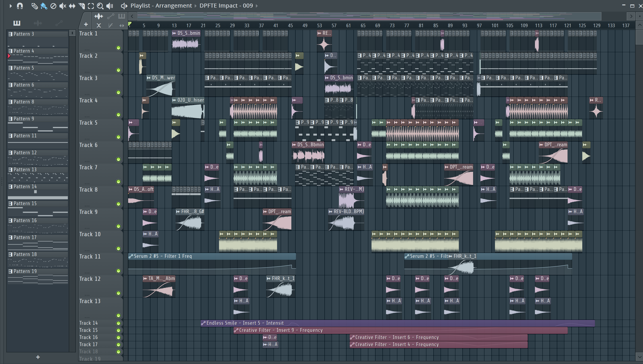Show patterns in the picker panel
This screenshot has height=364, width=643.
coord(17,23)
